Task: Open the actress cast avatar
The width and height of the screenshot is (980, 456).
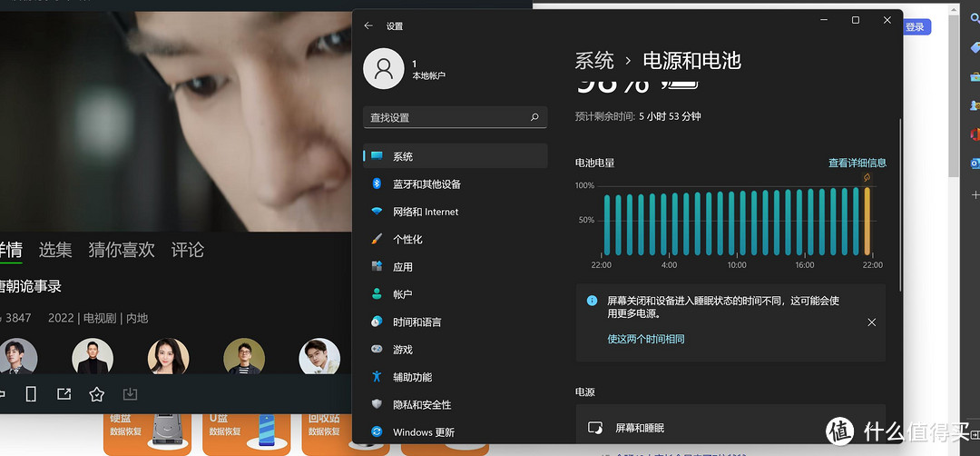Action: click(168, 357)
